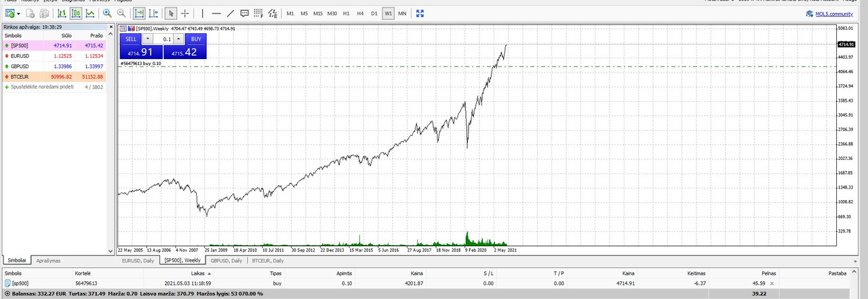
Task: Select the crosshair tool
Action: pyautogui.click(x=184, y=14)
